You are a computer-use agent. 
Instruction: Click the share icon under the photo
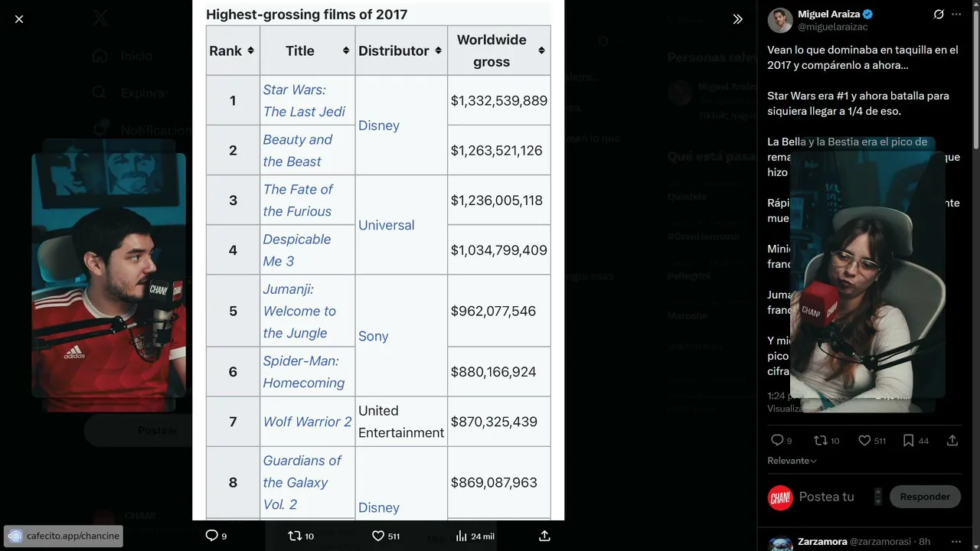point(544,536)
